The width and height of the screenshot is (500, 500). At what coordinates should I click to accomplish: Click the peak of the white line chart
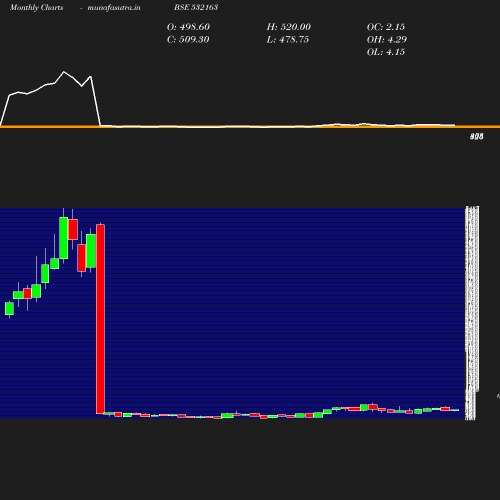click(64, 72)
